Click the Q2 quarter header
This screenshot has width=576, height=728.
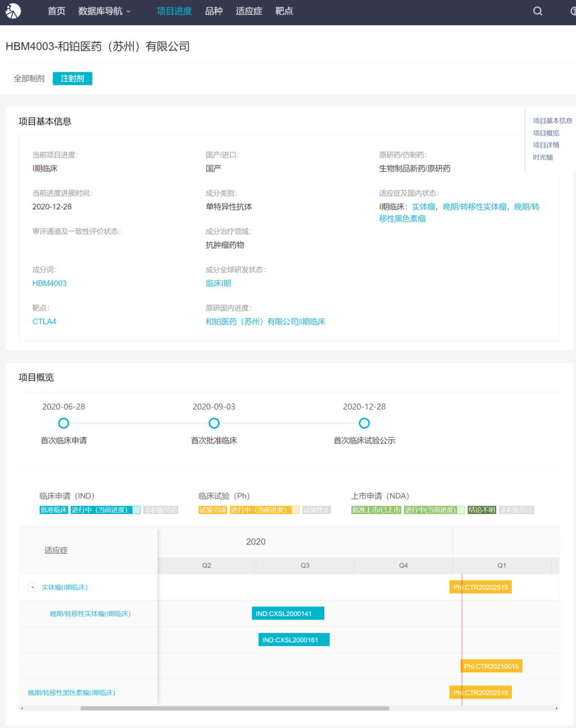[x=206, y=565]
